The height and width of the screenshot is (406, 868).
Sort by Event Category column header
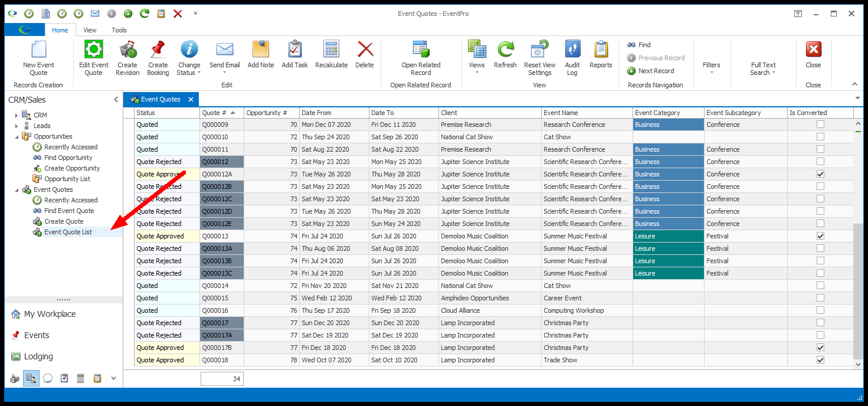(x=669, y=113)
